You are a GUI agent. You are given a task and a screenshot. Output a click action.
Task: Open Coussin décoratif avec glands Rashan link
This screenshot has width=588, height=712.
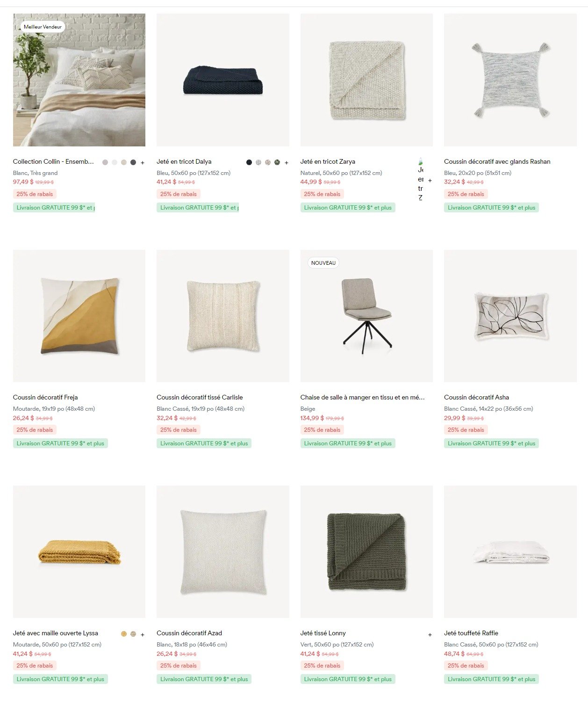tap(497, 161)
